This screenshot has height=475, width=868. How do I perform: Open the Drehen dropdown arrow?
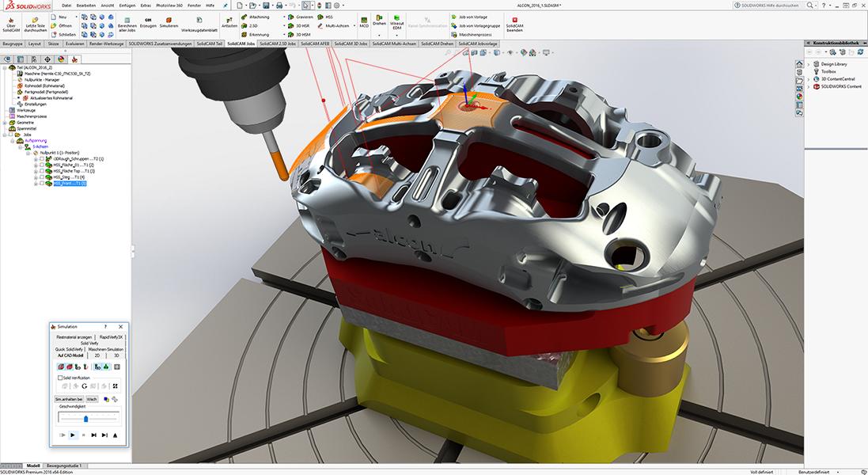[379, 35]
